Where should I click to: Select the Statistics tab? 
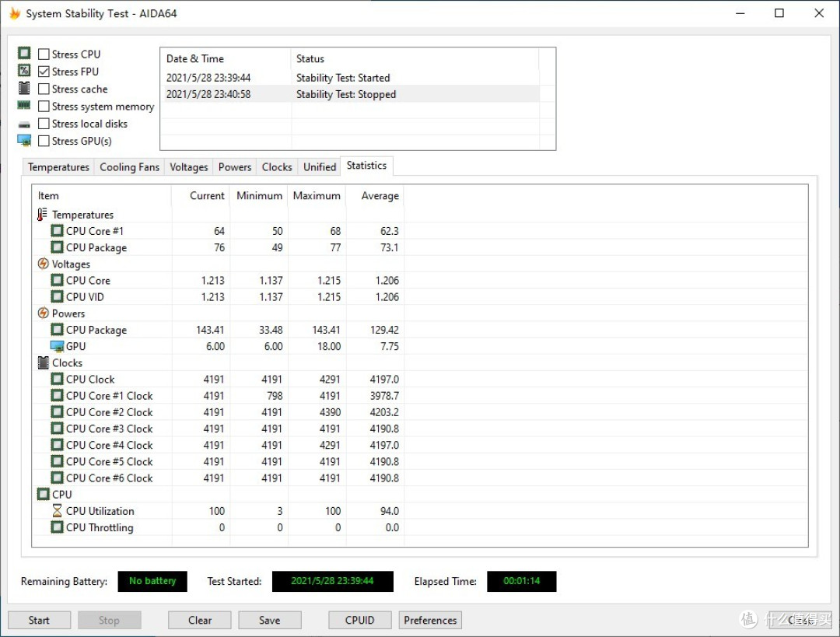[x=367, y=166]
